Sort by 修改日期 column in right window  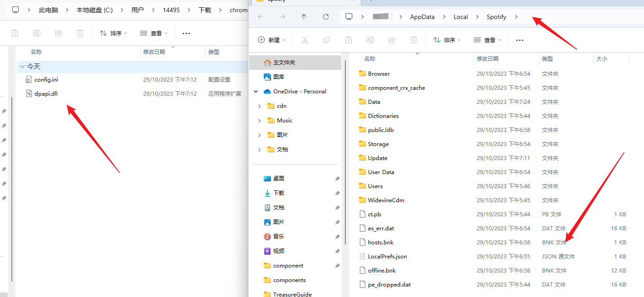[487, 59]
